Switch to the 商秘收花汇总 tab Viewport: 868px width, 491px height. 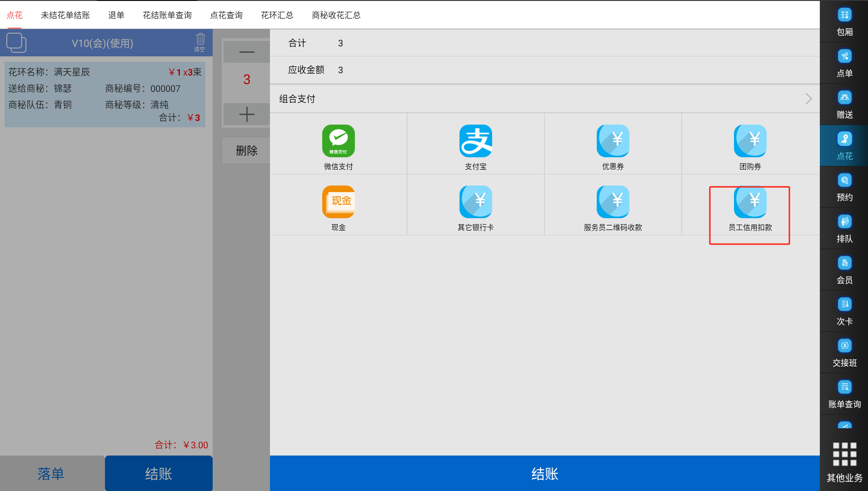click(x=336, y=15)
